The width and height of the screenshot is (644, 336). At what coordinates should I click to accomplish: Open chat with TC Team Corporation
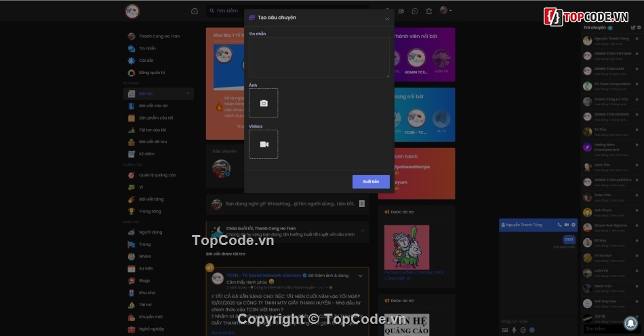pyautogui.click(x=611, y=86)
